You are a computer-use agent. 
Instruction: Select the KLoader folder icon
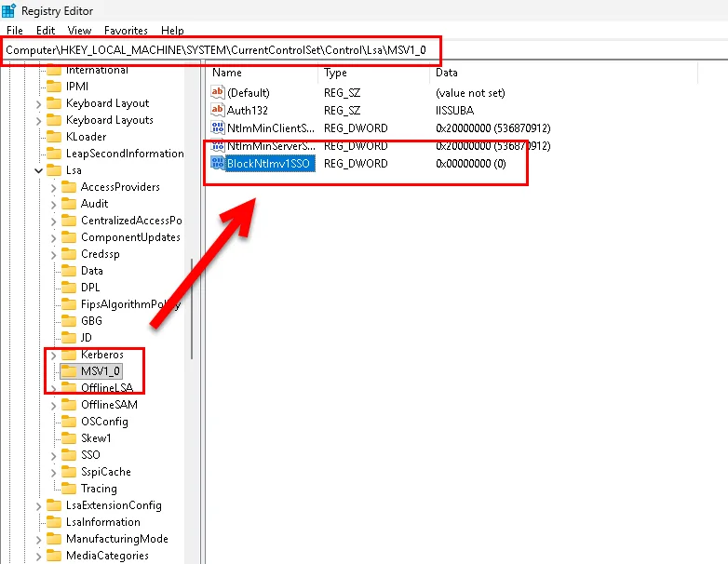point(54,137)
